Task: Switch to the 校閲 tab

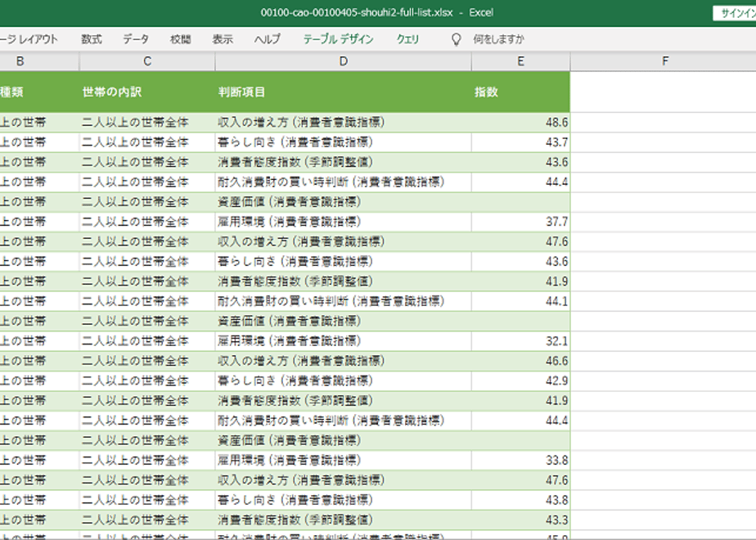Action: point(180,39)
